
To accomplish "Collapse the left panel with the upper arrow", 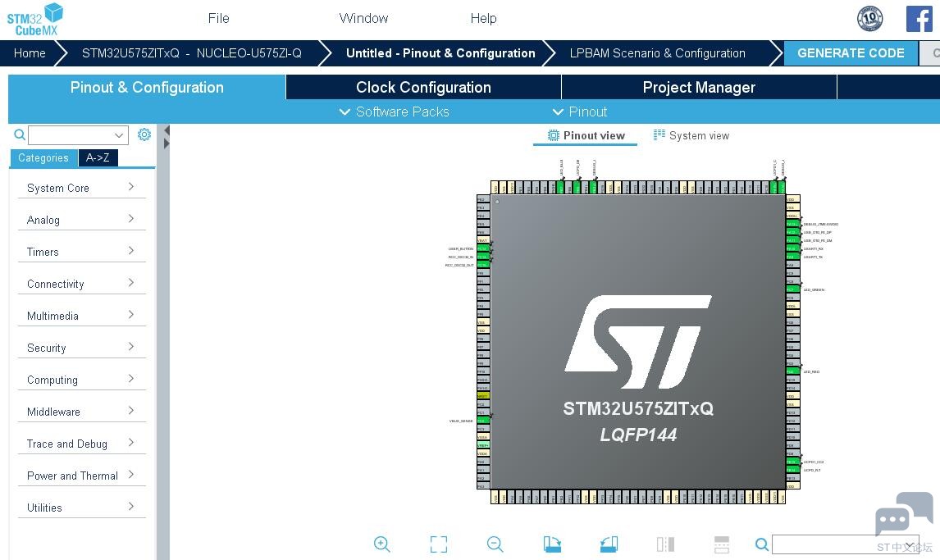I will pos(167,130).
